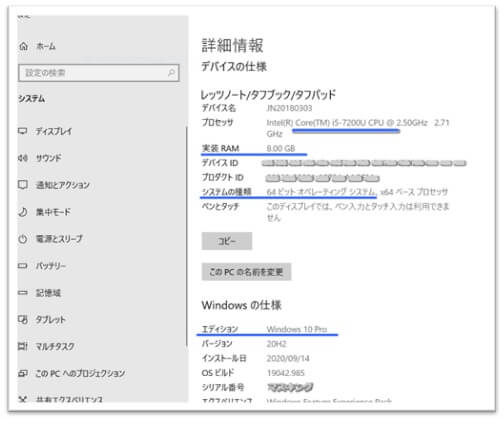Click the install date 2020/09/14
The image size is (504, 421).
[288, 358]
